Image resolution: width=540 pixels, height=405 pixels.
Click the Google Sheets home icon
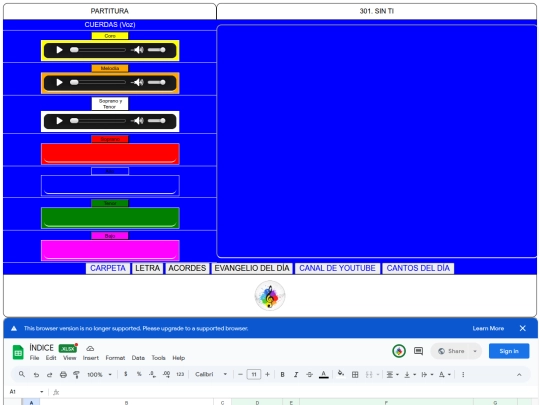click(x=18, y=352)
